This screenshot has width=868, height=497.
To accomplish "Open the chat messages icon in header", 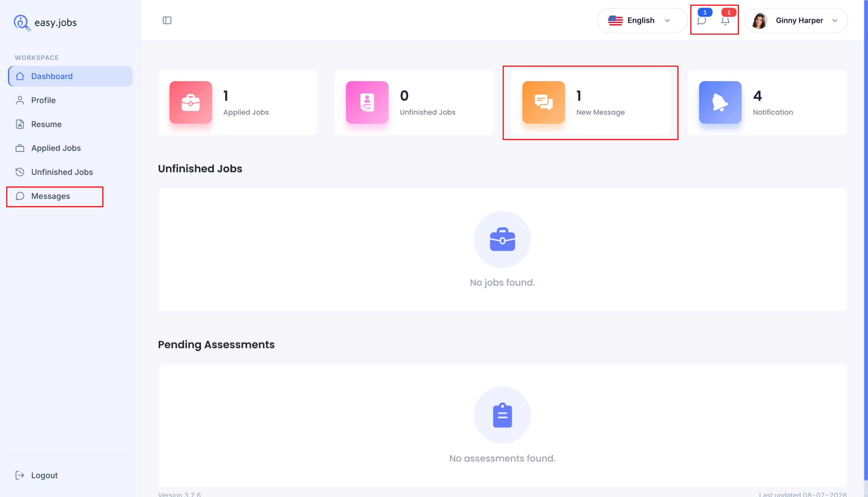I will pos(702,20).
